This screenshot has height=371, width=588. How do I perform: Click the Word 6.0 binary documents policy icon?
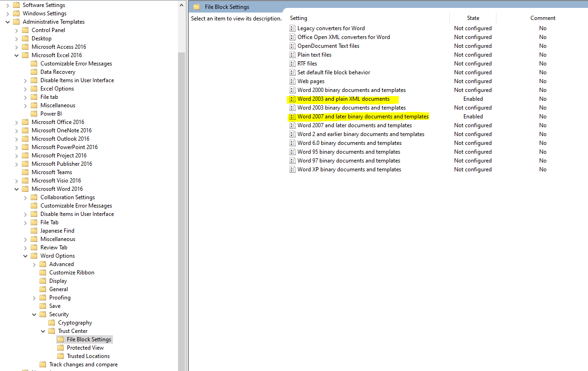(x=292, y=143)
